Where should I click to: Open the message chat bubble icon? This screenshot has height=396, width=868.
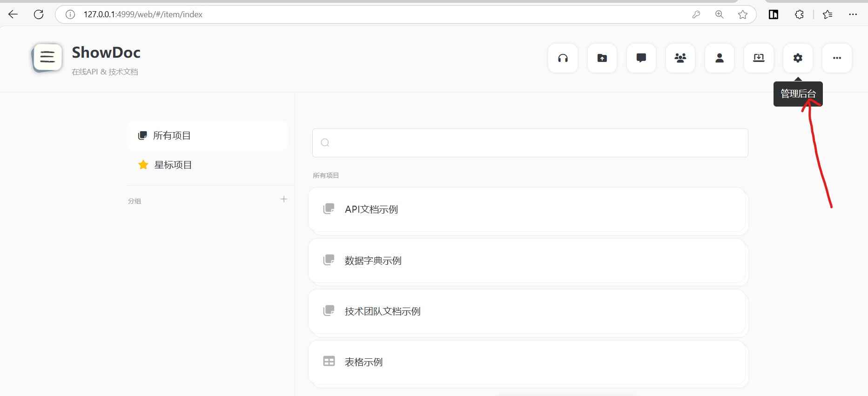[641, 58]
